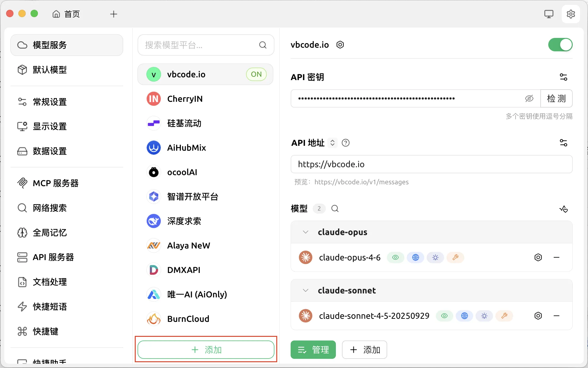Viewport: 588px width, 368px height.
Task: Click web globe tag on claude-opus-4-6
Action: tap(416, 257)
